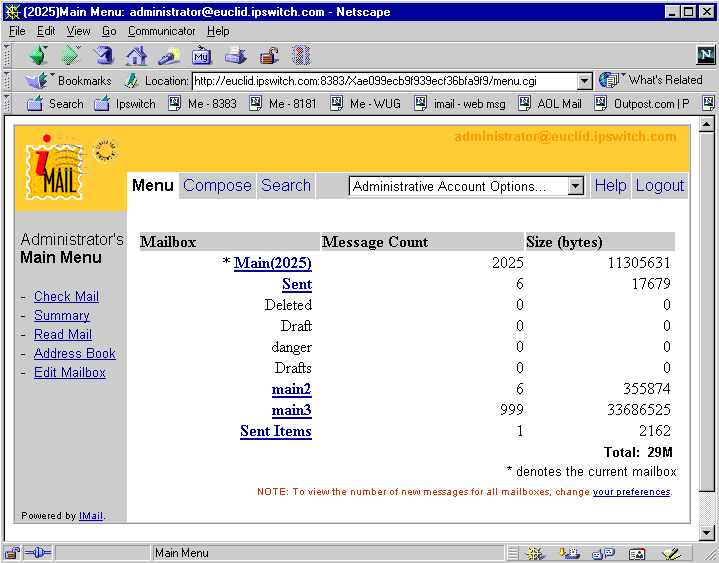The image size is (719, 563).
Task: Open the main2 mailbox link
Action: click(292, 389)
